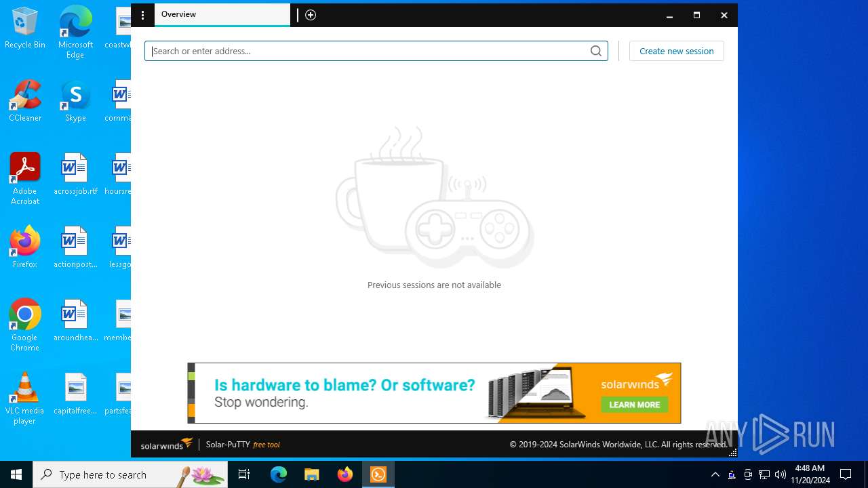Image resolution: width=868 pixels, height=488 pixels.
Task: Open the Windows Start menu
Action: click(x=16, y=474)
